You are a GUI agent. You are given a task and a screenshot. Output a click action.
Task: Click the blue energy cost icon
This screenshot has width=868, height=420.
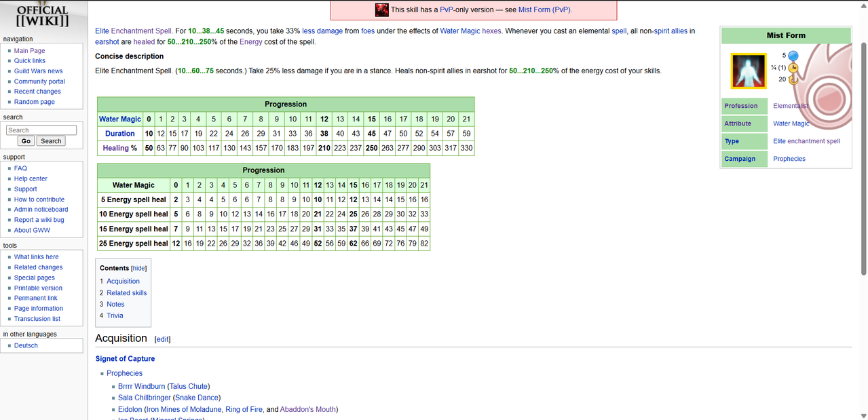(x=793, y=56)
